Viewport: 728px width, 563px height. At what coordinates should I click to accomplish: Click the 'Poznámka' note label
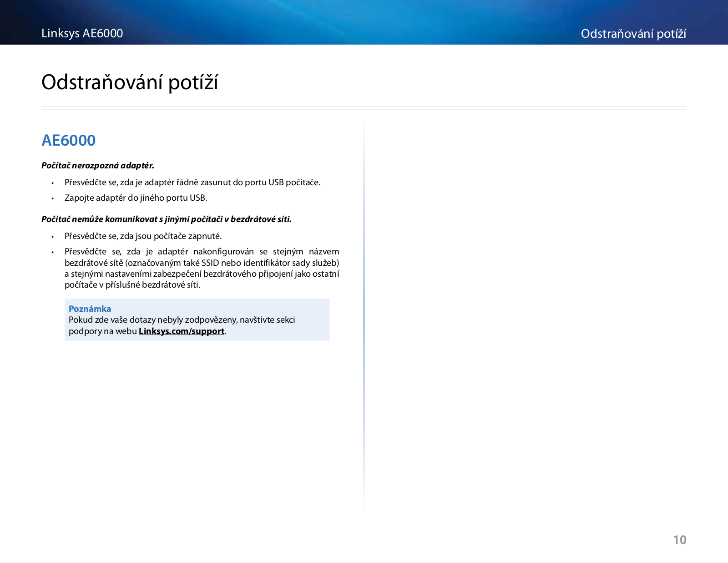(90, 309)
